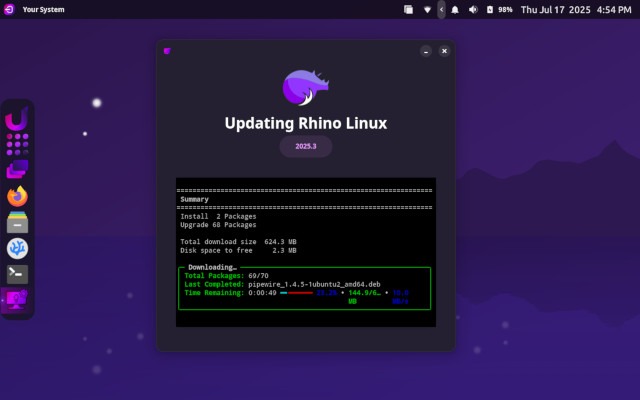The height and width of the screenshot is (400, 640).
Task: Click the pipewire_1.4.5-1ubuntu2_amd64.deb filename
Action: 314,284
